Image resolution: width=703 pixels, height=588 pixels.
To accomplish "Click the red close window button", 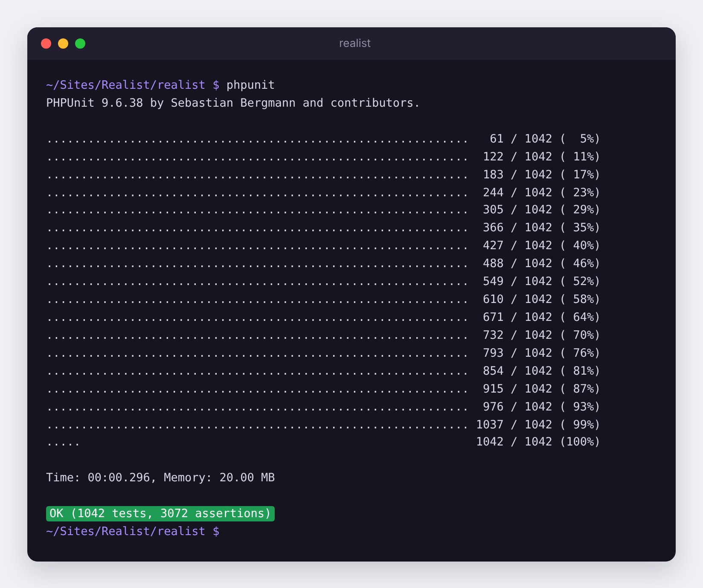I will pos(46,44).
